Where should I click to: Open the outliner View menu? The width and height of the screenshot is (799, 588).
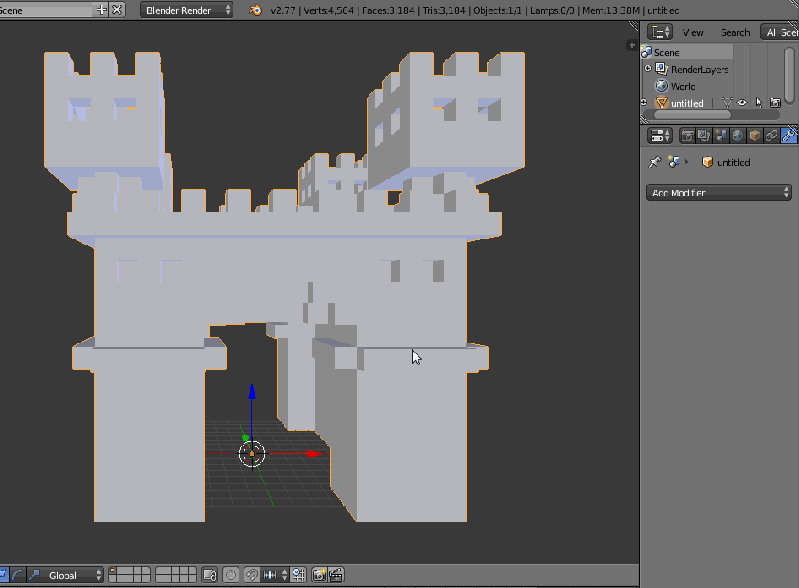(x=693, y=33)
